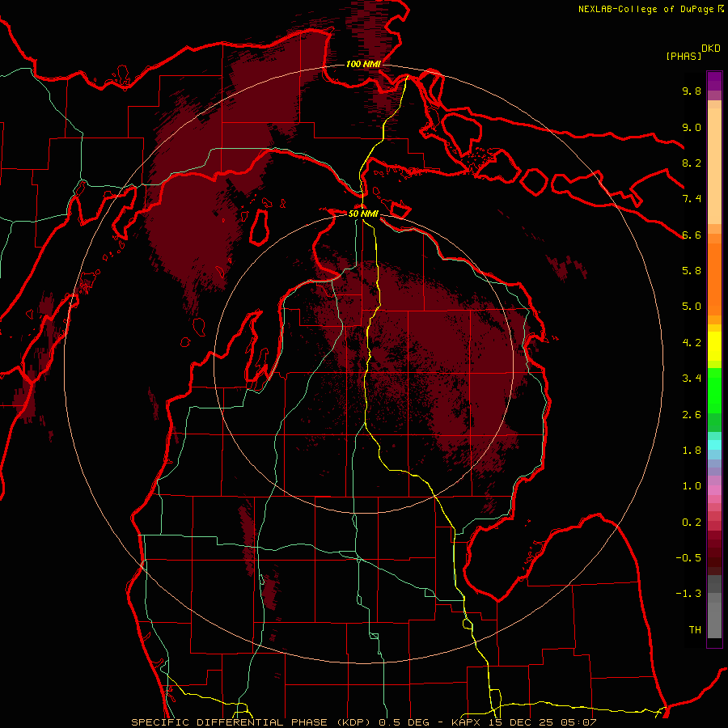Click the [PHAS] units label

[x=684, y=57]
